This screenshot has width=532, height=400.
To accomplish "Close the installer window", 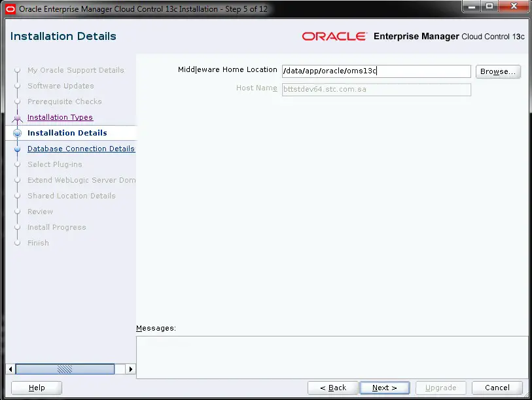I will 514,6.
